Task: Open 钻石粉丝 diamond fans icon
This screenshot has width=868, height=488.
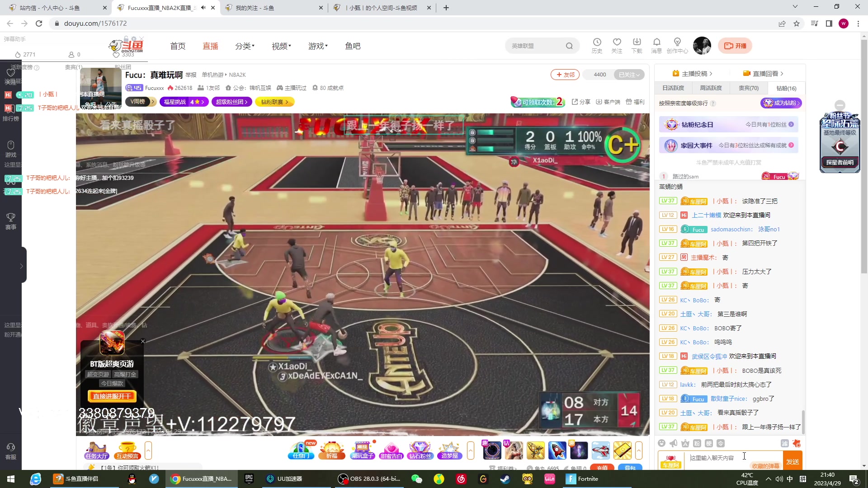Action: coord(420,450)
